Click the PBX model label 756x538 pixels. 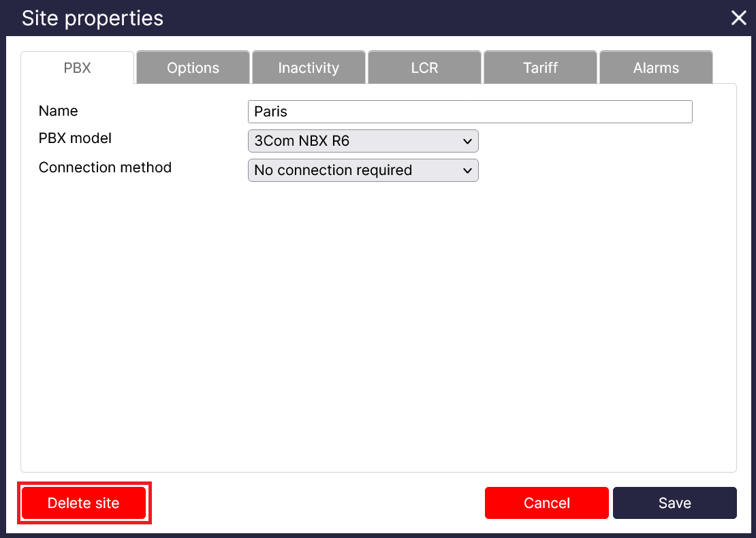[75, 138]
